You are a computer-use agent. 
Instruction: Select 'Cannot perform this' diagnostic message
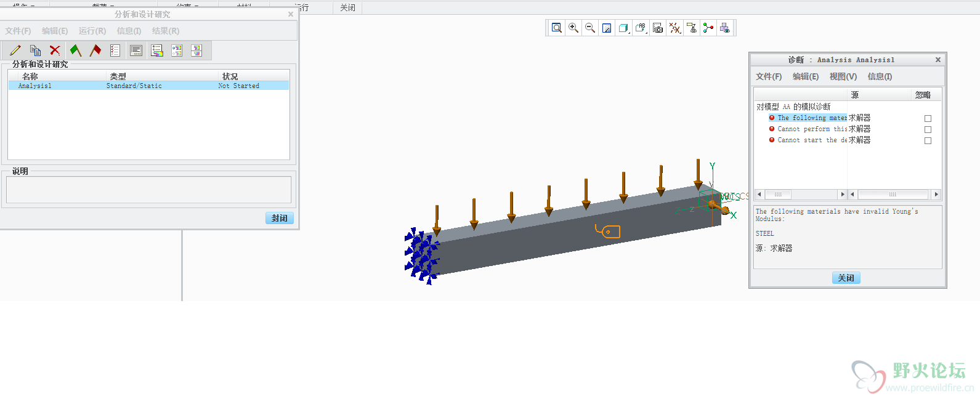[x=812, y=129]
